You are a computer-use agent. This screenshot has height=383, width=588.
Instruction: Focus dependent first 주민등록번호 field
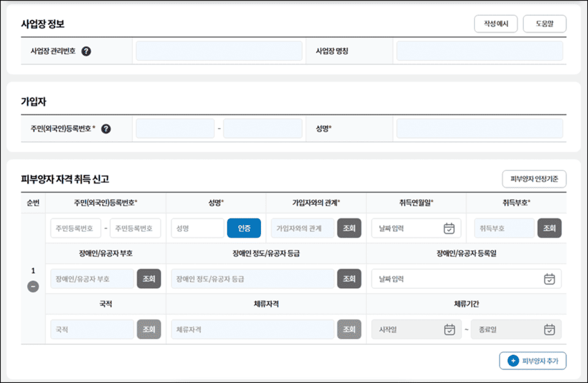[76, 228]
